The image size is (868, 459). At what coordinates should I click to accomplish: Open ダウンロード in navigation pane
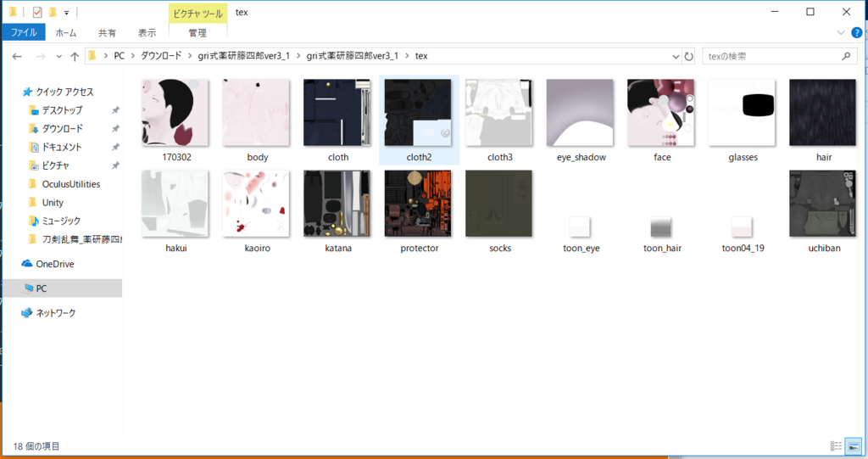pyautogui.click(x=62, y=128)
